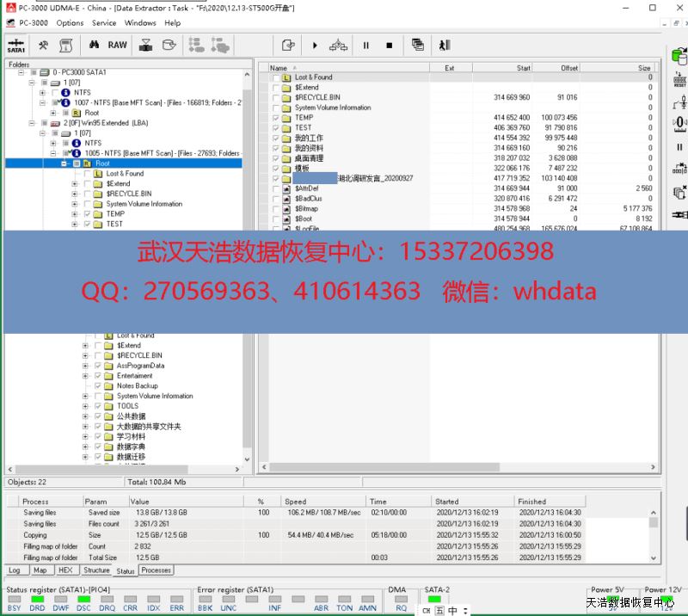
Task: Collapse the selected Root tree node
Action: [64, 163]
